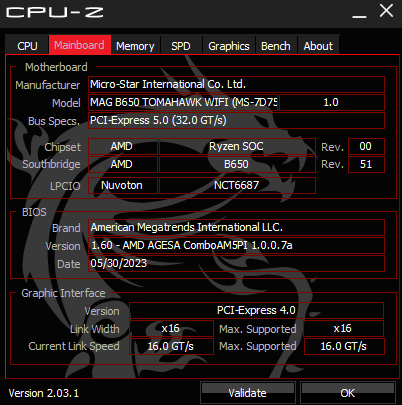Click the LPCIO NCT6687 field
Image resolution: width=402 pixels, height=405 pixels.
237,185
